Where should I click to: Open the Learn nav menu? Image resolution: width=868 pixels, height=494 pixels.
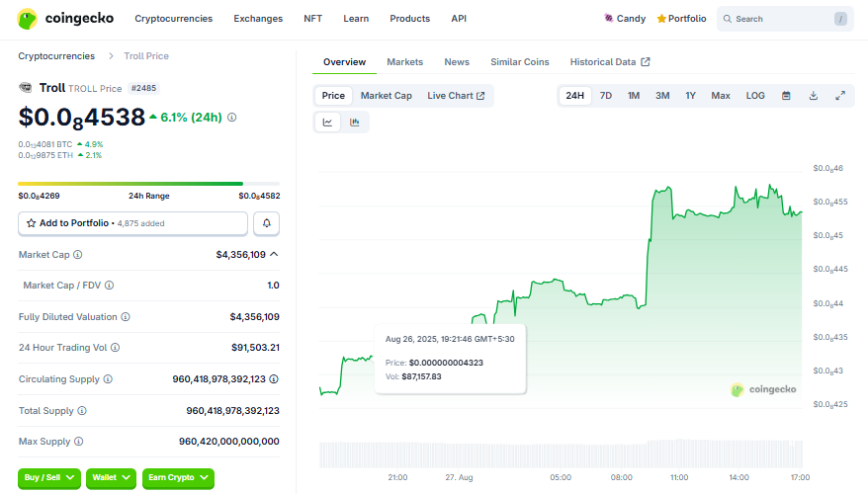pos(356,19)
